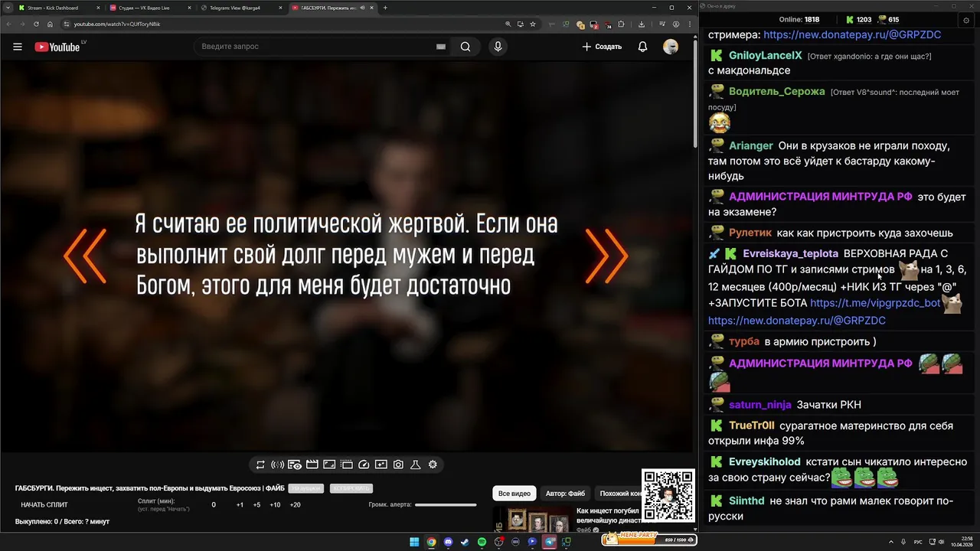Switch to 'Stream - Kick Dashboard' browser tab
The height and width of the screenshot is (551, 980).
[58, 8]
